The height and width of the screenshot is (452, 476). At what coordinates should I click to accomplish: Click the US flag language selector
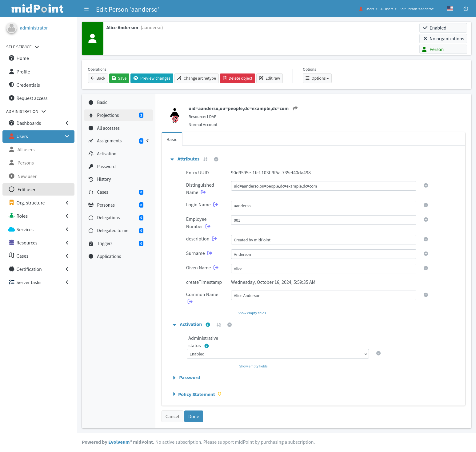[x=450, y=9]
